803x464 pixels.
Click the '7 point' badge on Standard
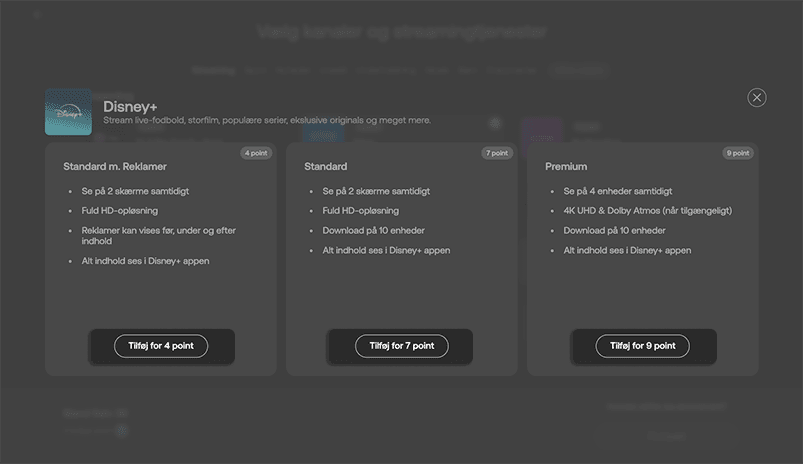click(497, 153)
